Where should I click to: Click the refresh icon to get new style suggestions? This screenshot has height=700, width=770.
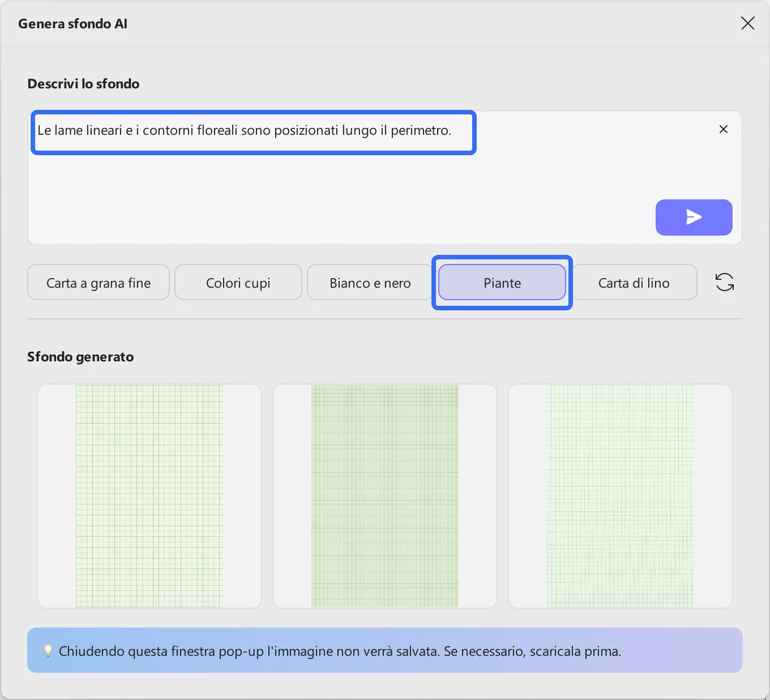click(724, 282)
